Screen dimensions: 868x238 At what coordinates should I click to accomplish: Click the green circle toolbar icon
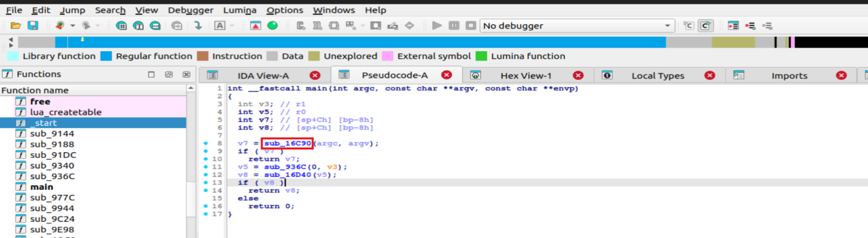point(272,25)
